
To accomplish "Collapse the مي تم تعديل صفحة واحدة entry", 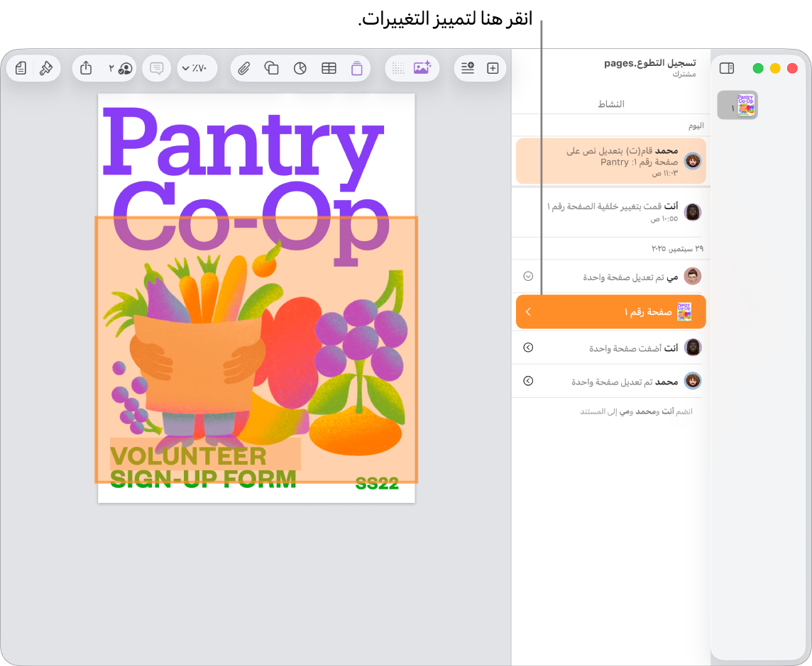I will click(x=528, y=277).
